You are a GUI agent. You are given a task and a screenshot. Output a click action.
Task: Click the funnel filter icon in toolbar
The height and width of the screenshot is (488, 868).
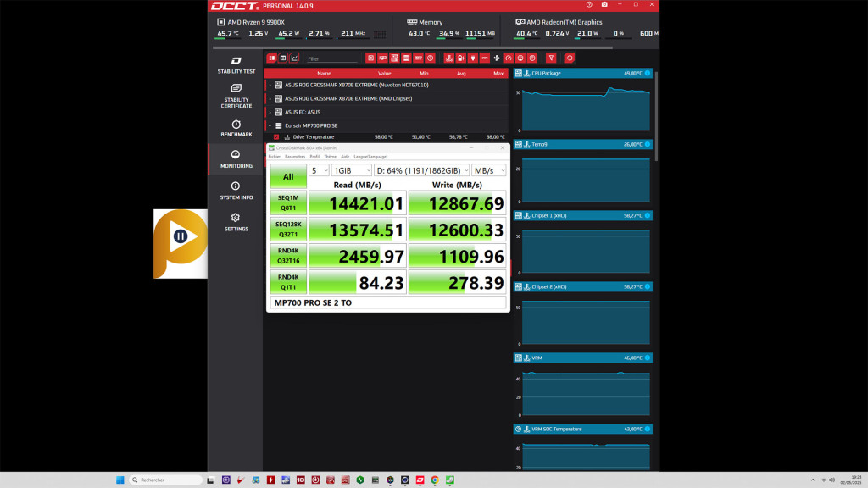pyautogui.click(x=551, y=58)
